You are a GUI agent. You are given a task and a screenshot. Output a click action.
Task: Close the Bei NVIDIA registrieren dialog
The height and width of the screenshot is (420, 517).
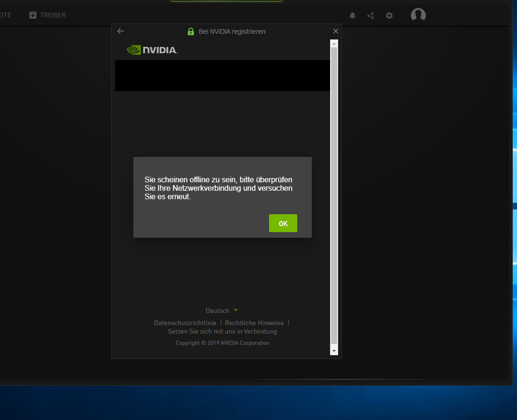pos(336,31)
